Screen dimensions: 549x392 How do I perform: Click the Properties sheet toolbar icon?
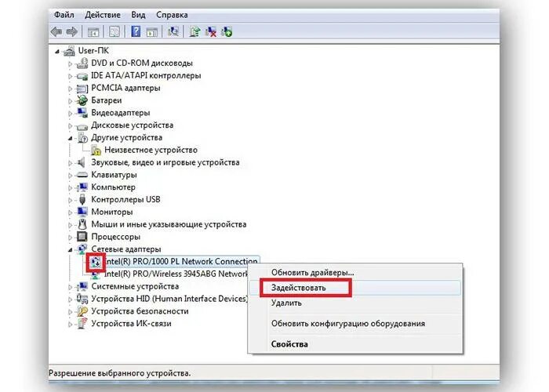coord(115,32)
